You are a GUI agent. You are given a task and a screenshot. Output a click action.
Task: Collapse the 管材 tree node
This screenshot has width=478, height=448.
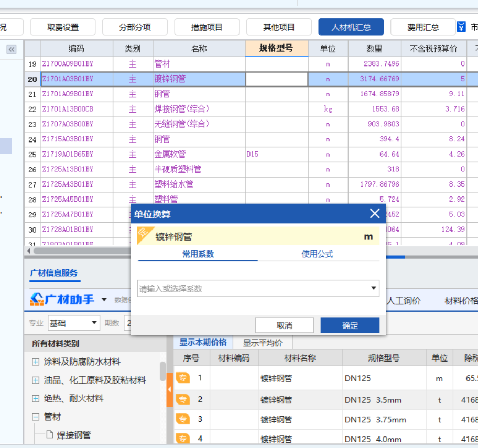tap(36, 417)
